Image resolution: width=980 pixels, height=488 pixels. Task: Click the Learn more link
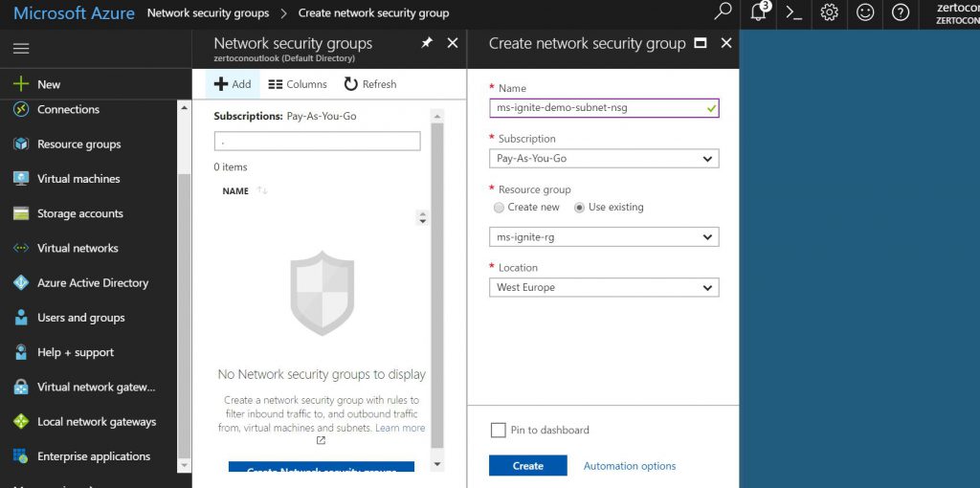click(400, 428)
